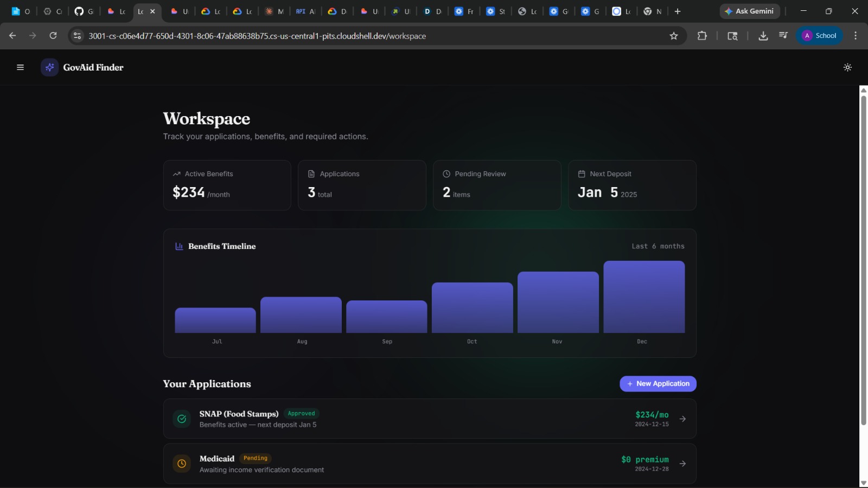
Task: Switch to the API tab
Action: pos(305,11)
